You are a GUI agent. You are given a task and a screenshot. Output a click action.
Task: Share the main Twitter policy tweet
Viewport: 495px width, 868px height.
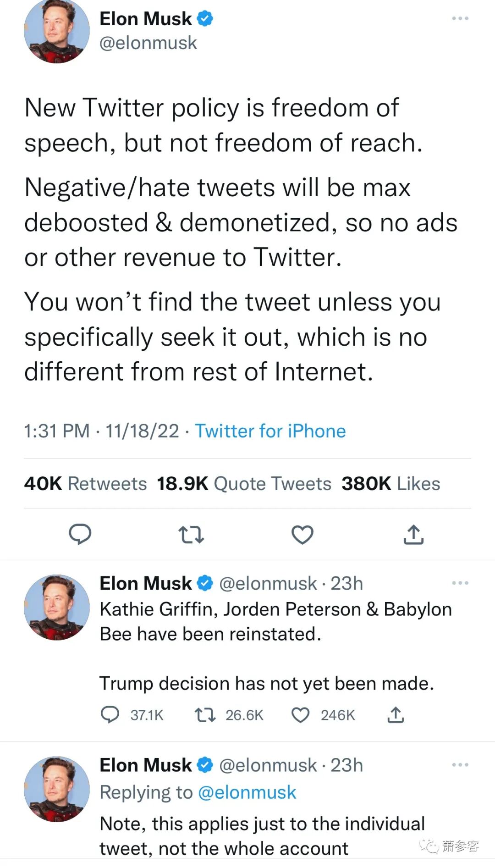pos(413,535)
